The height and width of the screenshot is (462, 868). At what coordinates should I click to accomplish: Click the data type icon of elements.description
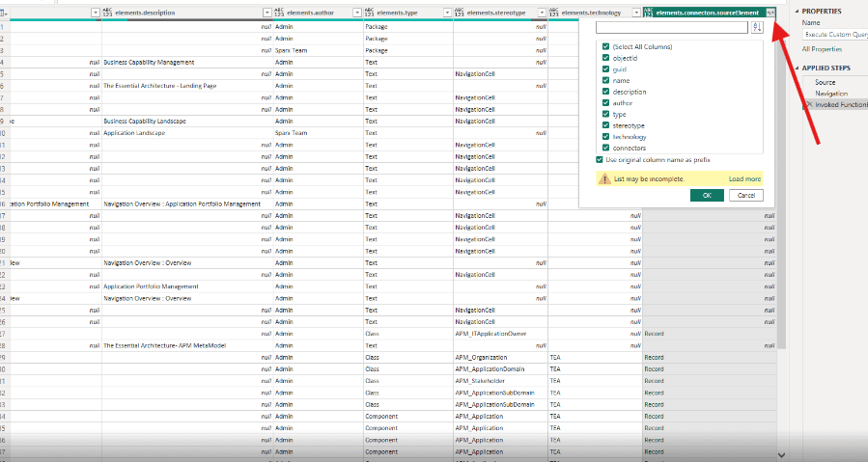tap(108, 12)
